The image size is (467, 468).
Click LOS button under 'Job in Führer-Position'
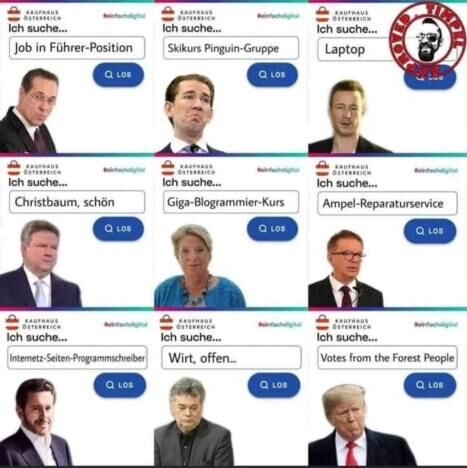click(118, 75)
